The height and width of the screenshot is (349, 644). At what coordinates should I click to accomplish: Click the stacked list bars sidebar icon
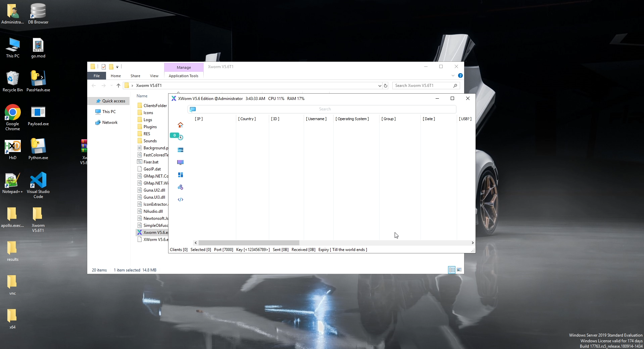pos(180,150)
